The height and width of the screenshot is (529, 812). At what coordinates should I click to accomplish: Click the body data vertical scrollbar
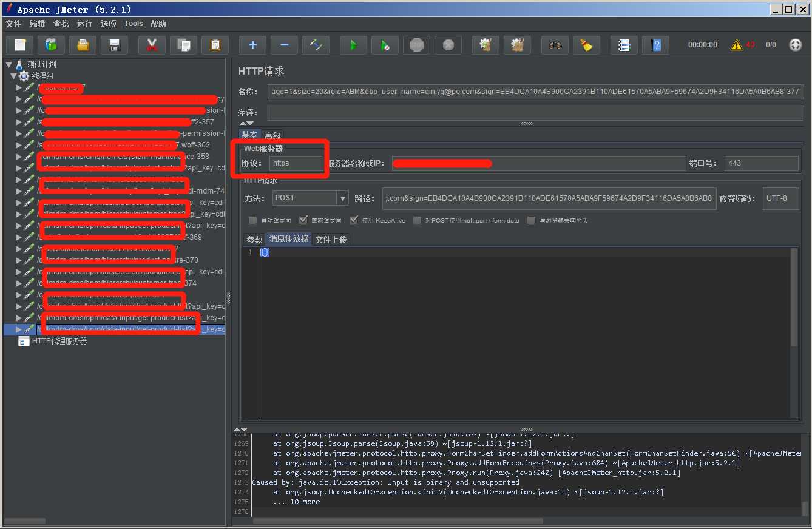(794, 297)
